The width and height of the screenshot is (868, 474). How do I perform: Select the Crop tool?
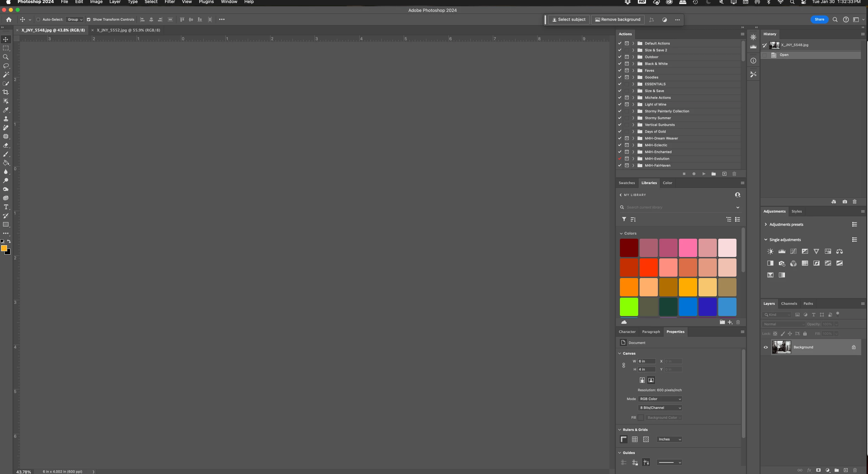click(6, 92)
